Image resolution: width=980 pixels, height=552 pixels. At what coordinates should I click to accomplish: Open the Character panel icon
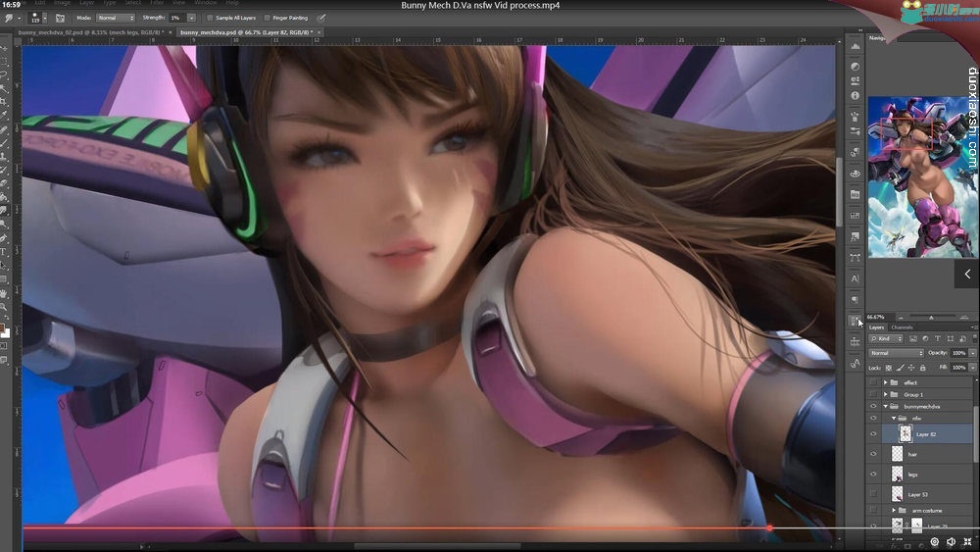point(855,278)
